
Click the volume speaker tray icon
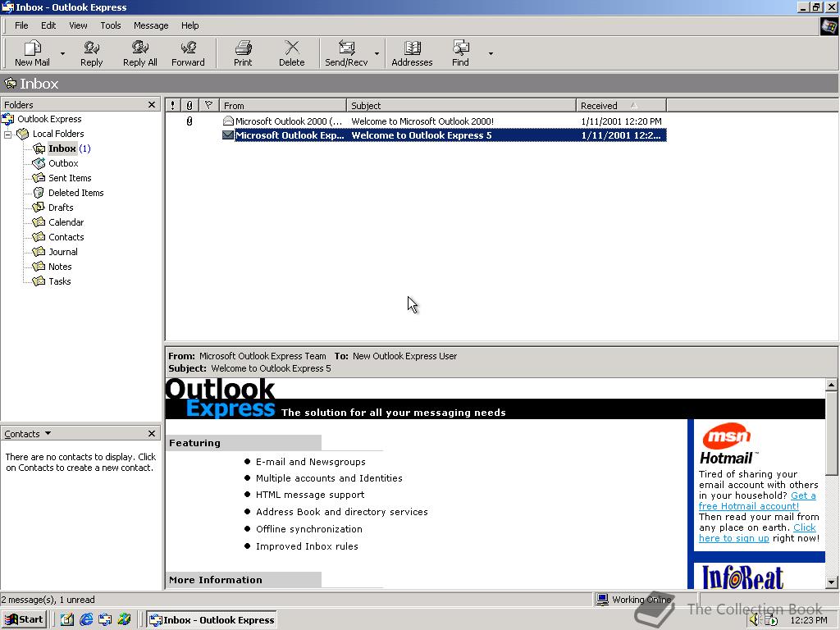pos(755,620)
